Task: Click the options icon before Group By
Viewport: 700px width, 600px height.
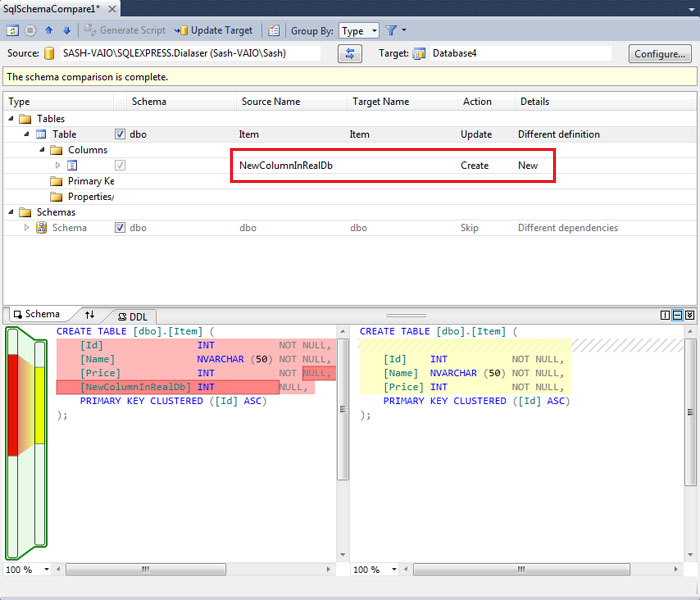Action: tap(273, 31)
